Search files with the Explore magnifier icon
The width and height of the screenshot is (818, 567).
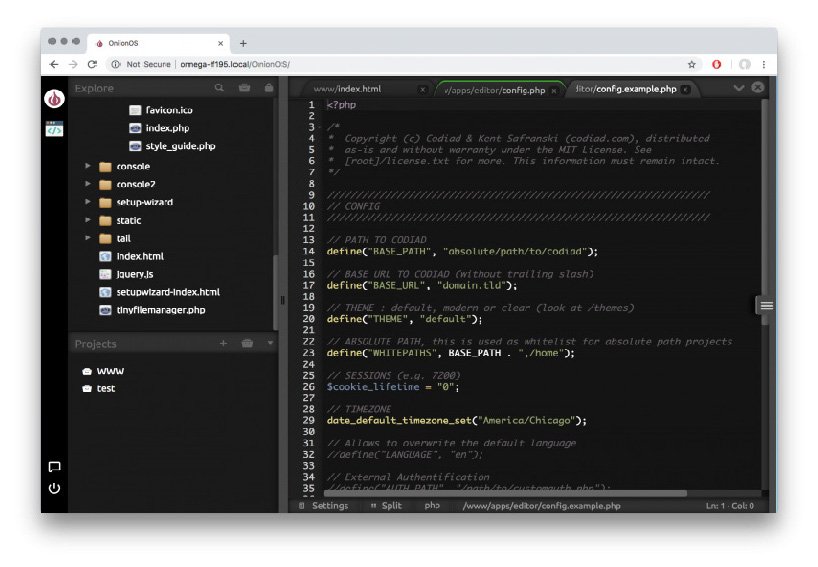tap(219, 88)
